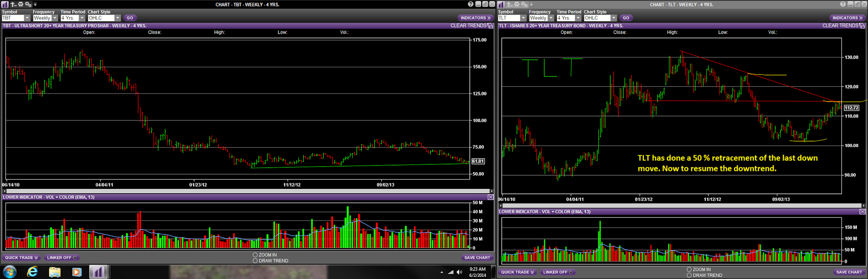The height and width of the screenshot is (279, 868).
Task: Select Draw Trend radio in TLT window
Action: [689, 275]
